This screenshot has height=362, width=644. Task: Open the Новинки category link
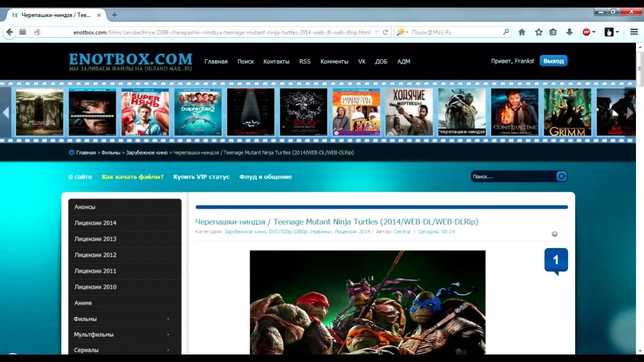pos(321,232)
